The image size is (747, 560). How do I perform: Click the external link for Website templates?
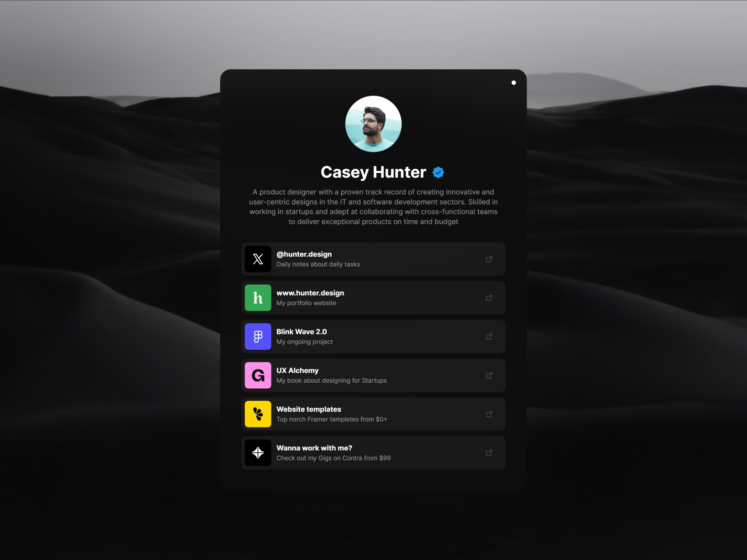click(x=489, y=414)
